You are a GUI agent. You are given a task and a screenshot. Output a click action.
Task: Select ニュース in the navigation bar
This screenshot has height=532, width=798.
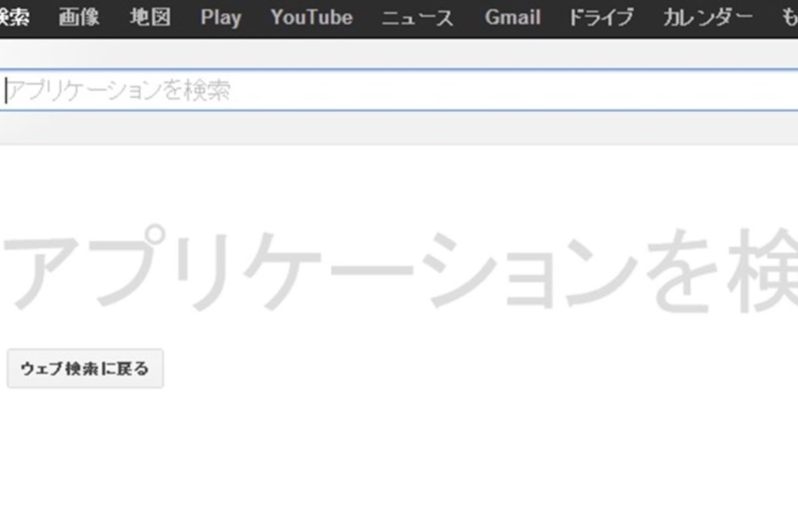pyautogui.click(x=418, y=18)
